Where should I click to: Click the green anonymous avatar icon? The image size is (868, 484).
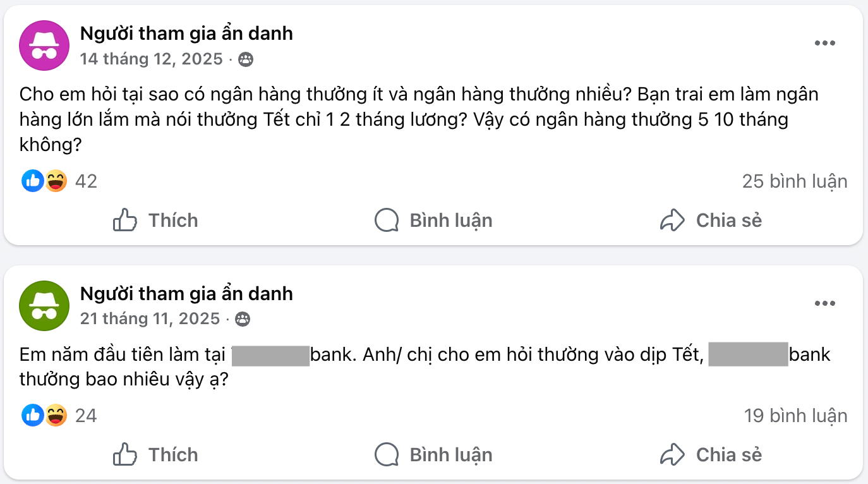(x=44, y=306)
